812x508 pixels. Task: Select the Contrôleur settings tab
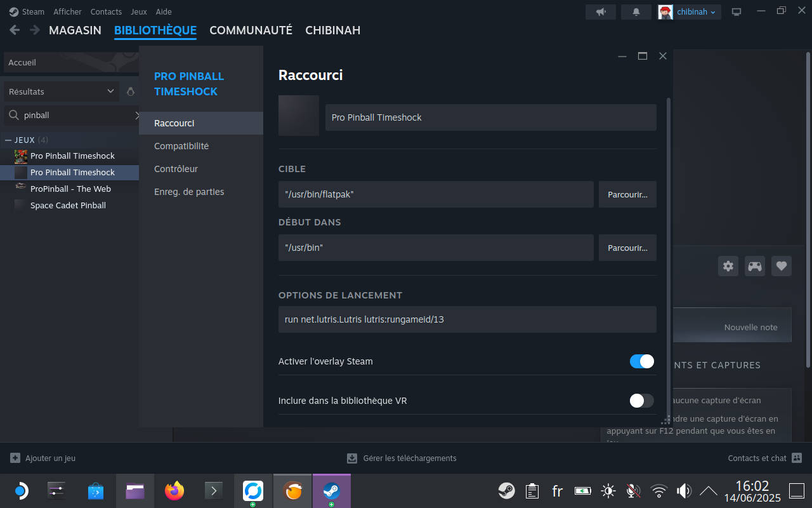click(x=201, y=169)
